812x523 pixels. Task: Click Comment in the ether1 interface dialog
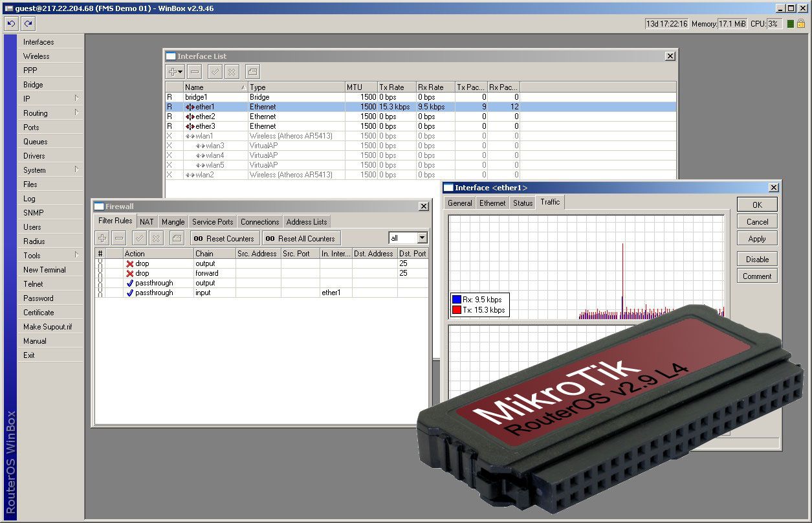coord(757,276)
